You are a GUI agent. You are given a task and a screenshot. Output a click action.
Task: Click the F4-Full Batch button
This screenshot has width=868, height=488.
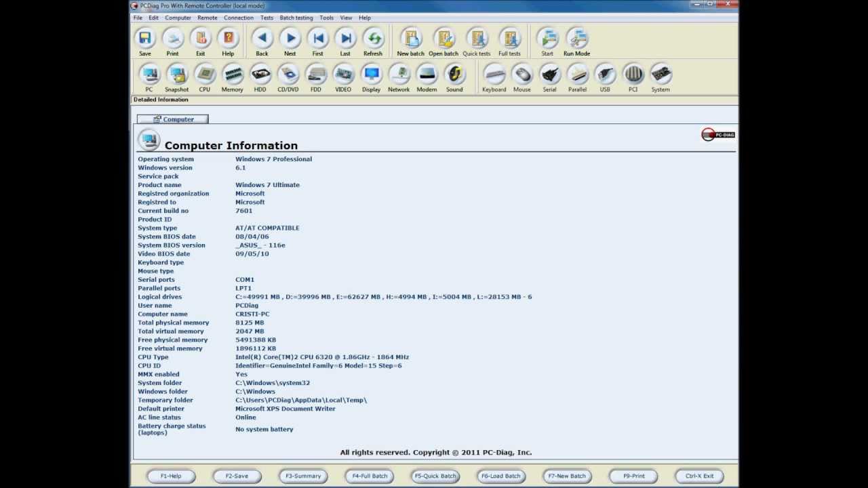pyautogui.click(x=370, y=476)
